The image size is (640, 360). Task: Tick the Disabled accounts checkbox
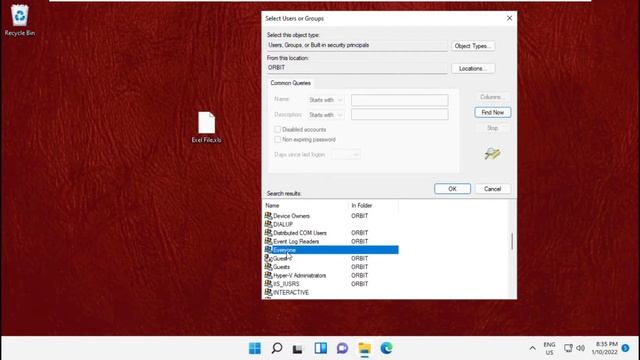pos(278,129)
